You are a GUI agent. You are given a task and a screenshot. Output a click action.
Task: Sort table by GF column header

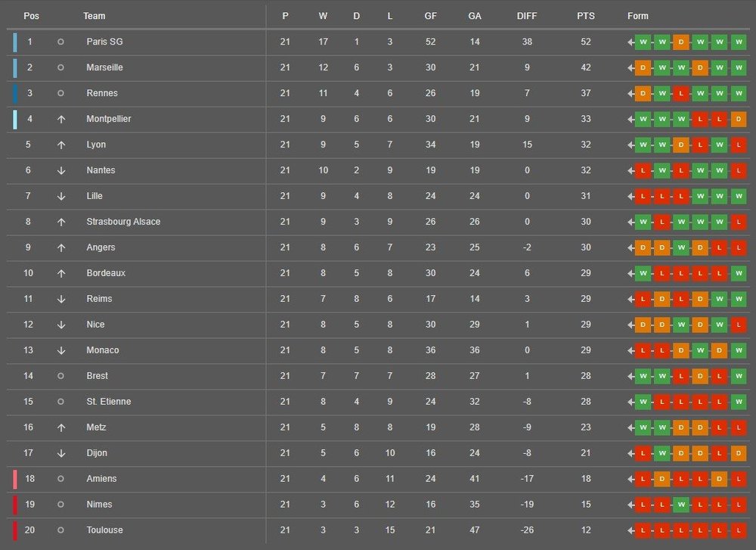[x=430, y=16]
